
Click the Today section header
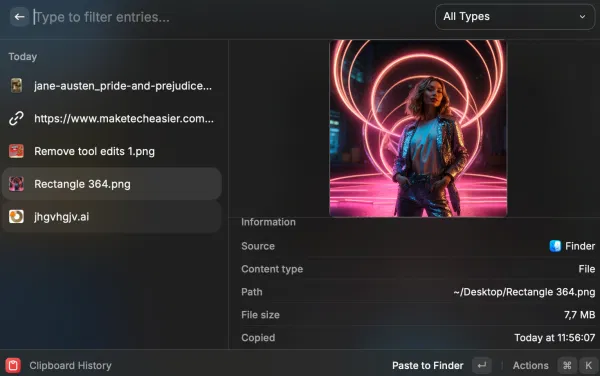[x=23, y=57]
